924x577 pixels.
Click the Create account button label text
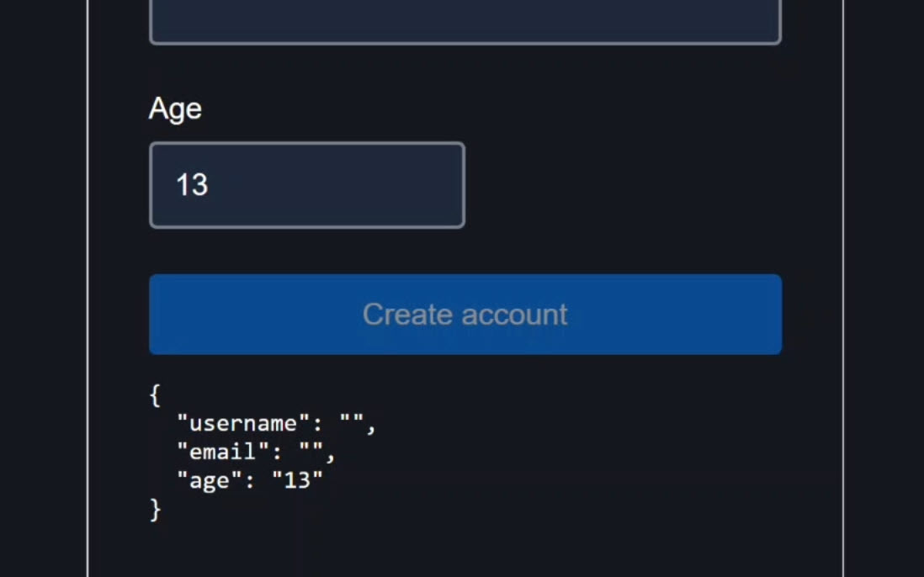click(x=464, y=314)
